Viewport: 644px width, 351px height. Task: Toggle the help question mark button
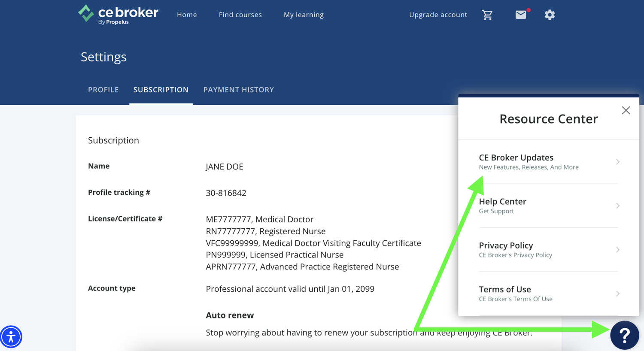tap(625, 335)
